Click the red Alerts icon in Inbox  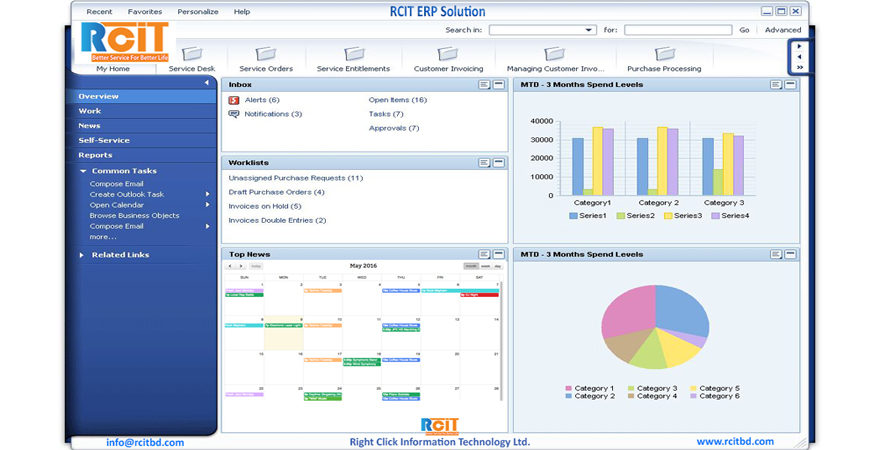(234, 100)
